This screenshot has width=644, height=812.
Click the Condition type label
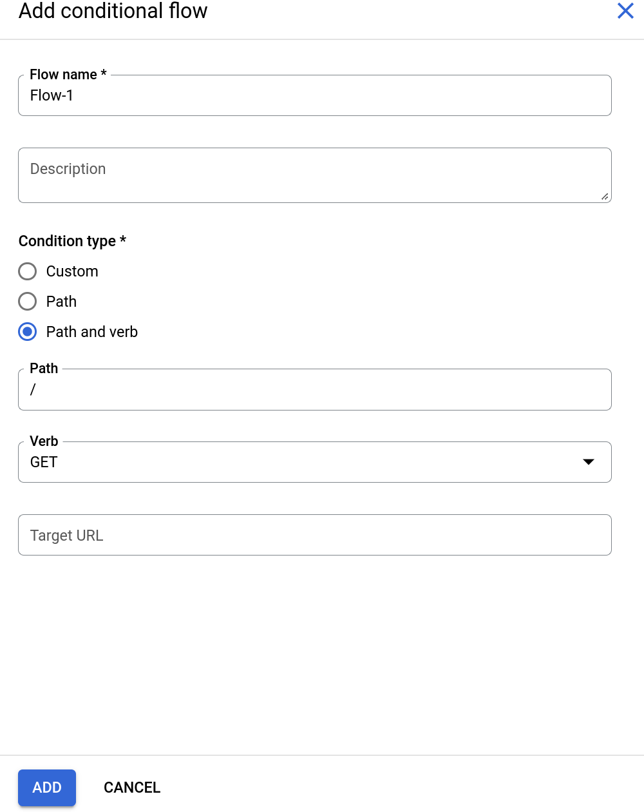[72, 241]
